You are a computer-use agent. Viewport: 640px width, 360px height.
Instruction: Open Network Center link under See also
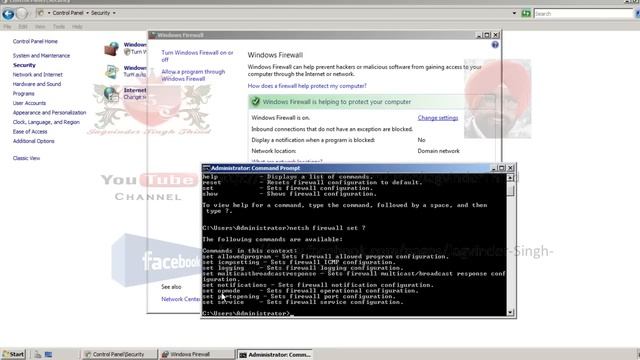pos(180,299)
